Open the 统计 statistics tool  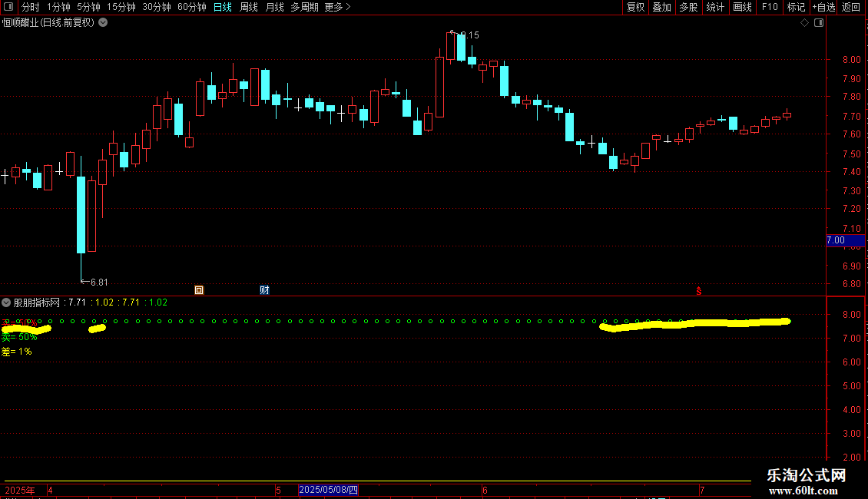[715, 7]
